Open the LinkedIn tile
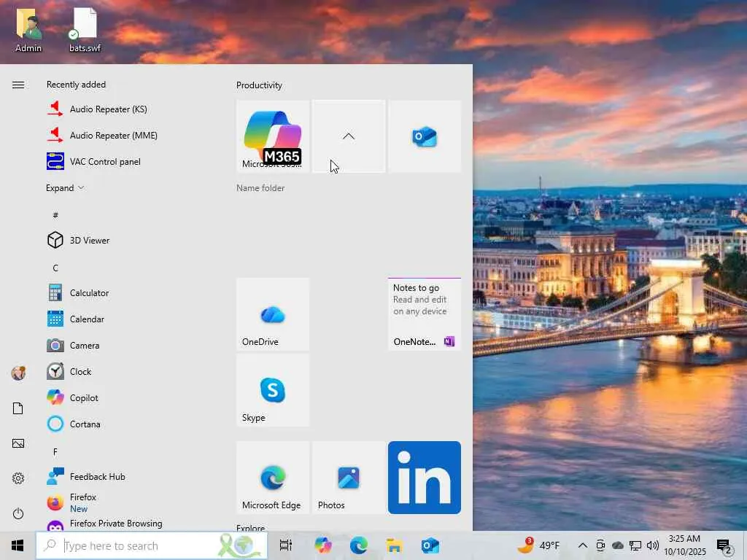The image size is (747, 560). click(425, 478)
